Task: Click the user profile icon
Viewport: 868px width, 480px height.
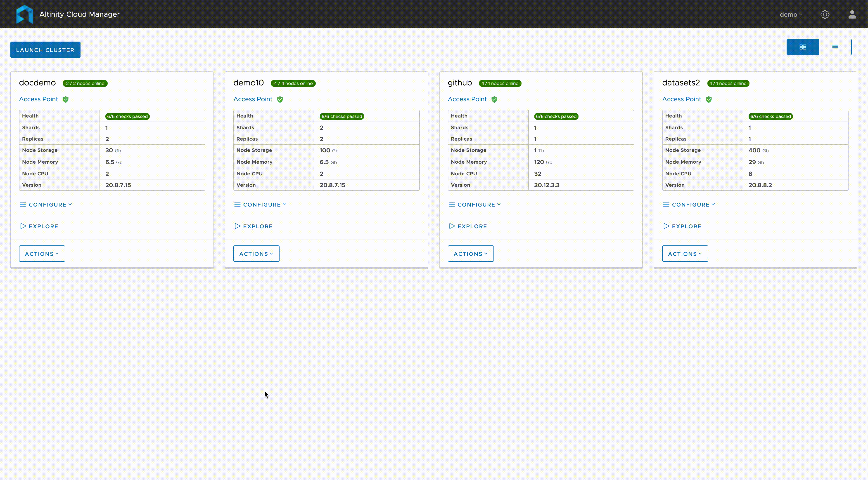Action: point(852,14)
